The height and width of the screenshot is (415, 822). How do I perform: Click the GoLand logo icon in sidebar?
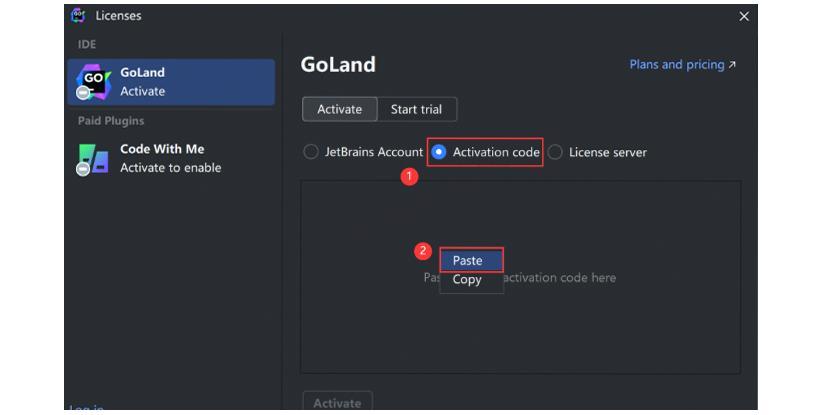click(93, 82)
